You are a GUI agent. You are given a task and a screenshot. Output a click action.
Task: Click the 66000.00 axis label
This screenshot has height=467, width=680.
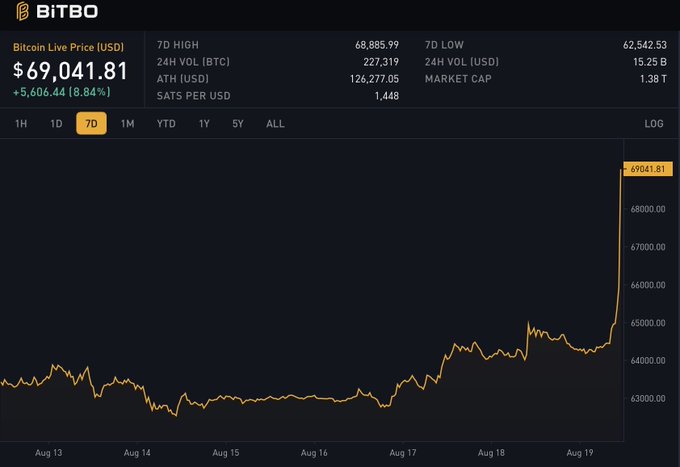click(x=648, y=285)
